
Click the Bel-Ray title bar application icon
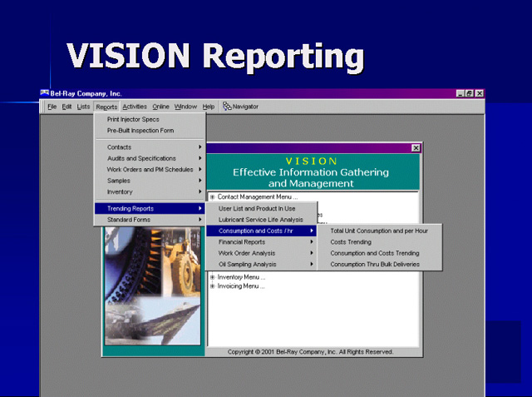tap(44, 93)
